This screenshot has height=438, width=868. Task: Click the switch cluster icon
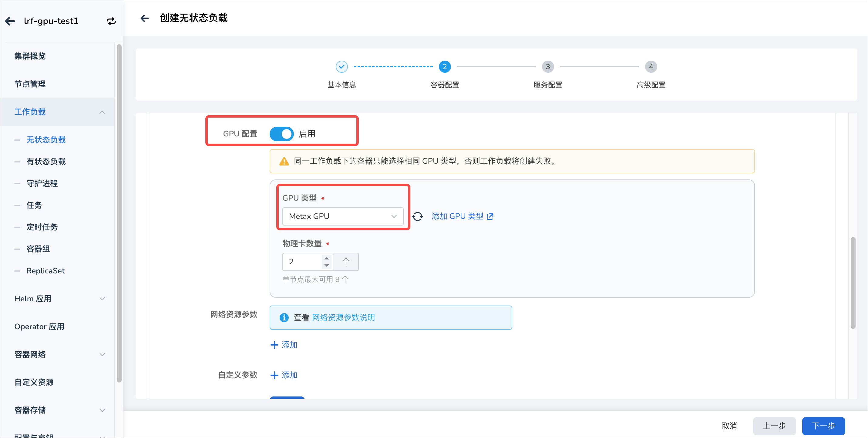click(111, 21)
